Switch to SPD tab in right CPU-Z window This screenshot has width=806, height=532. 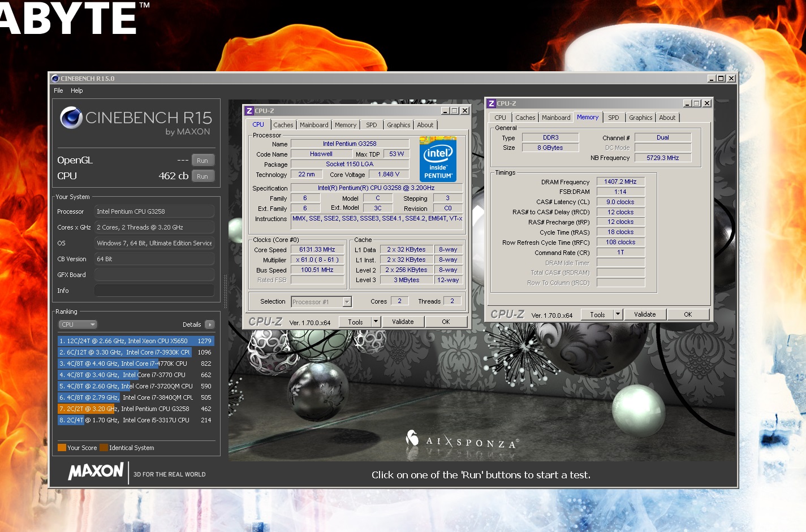coord(614,118)
